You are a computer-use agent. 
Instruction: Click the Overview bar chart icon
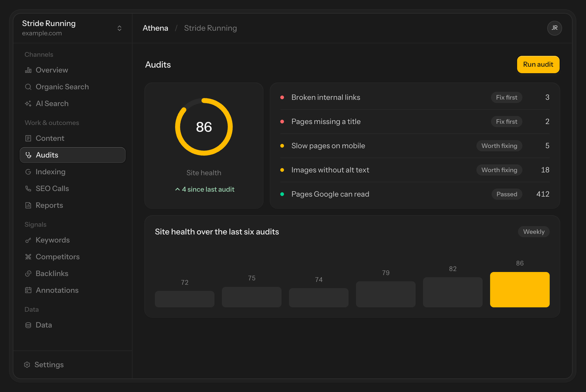28,70
